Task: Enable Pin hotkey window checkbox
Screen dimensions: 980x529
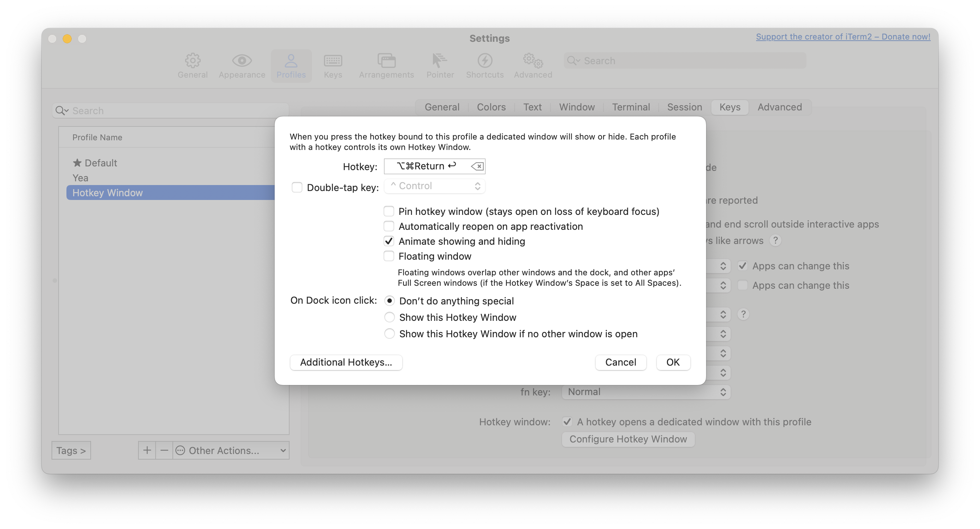Action: (388, 211)
